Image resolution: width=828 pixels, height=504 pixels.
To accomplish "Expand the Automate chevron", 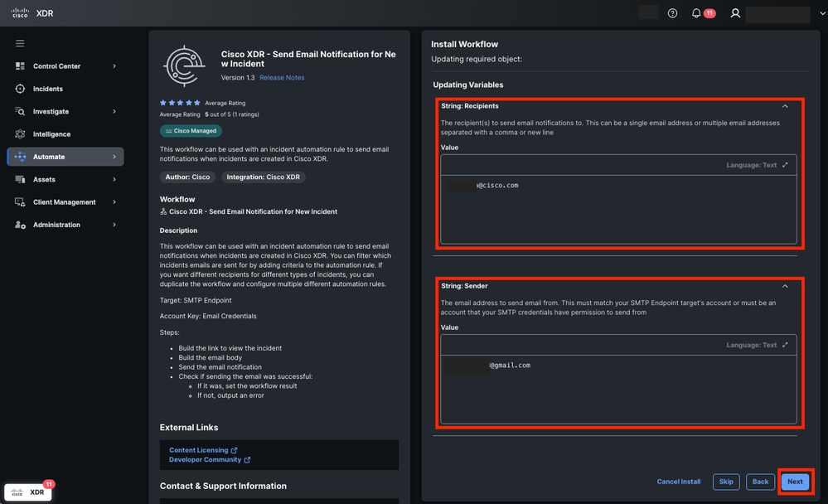I will click(x=114, y=157).
